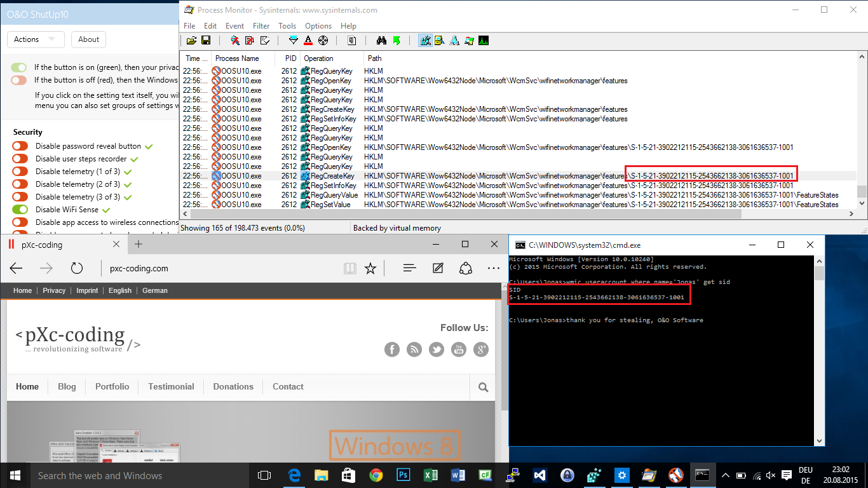Open the pXc-coding RSS feed icon

pyautogui.click(x=414, y=349)
